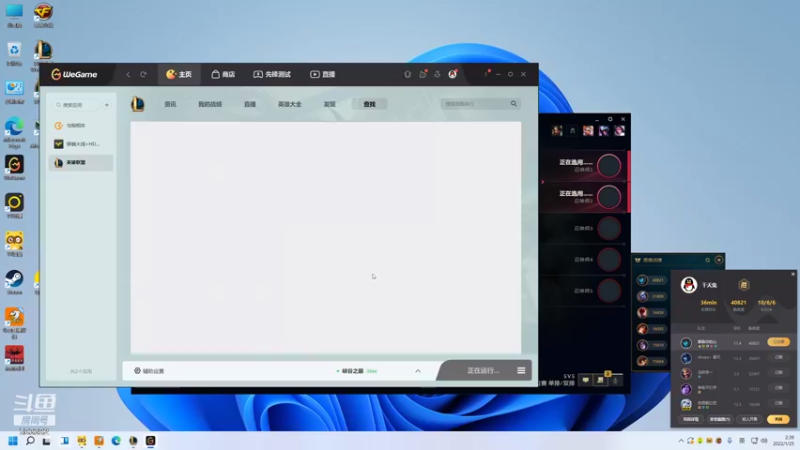This screenshot has width=800, height=450.
Task: Click the yellow 关闭 button at the stats popup bottom
Action: 778,419
